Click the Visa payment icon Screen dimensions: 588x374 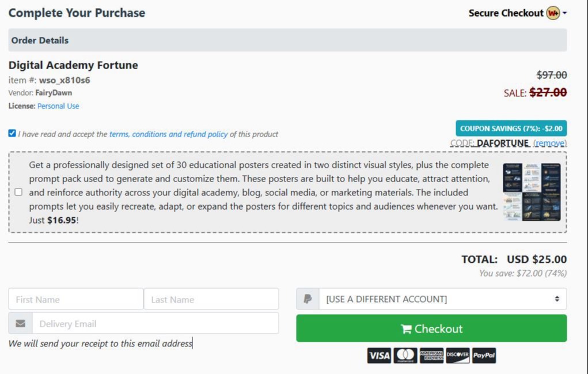click(x=378, y=356)
